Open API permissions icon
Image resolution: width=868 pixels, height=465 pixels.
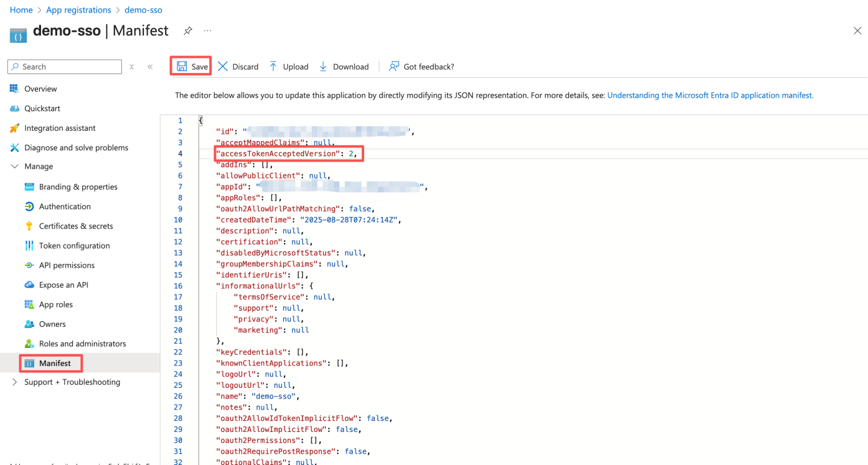(x=29, y=265)
